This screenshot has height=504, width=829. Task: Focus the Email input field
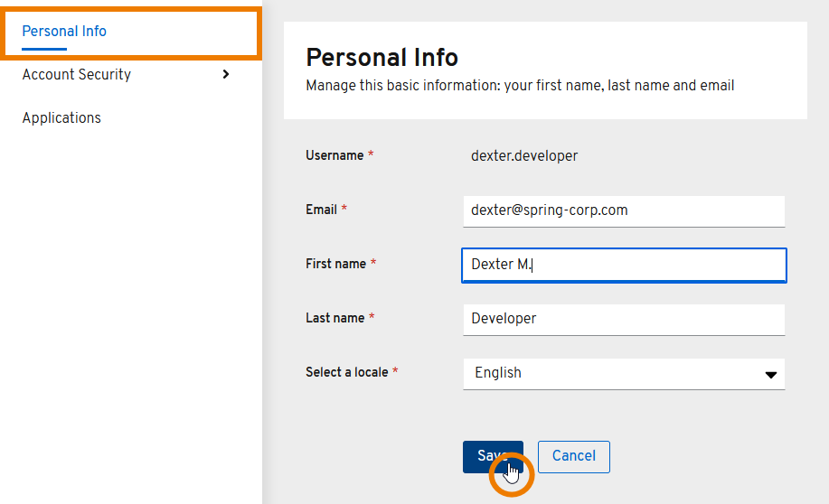[623, 210]
